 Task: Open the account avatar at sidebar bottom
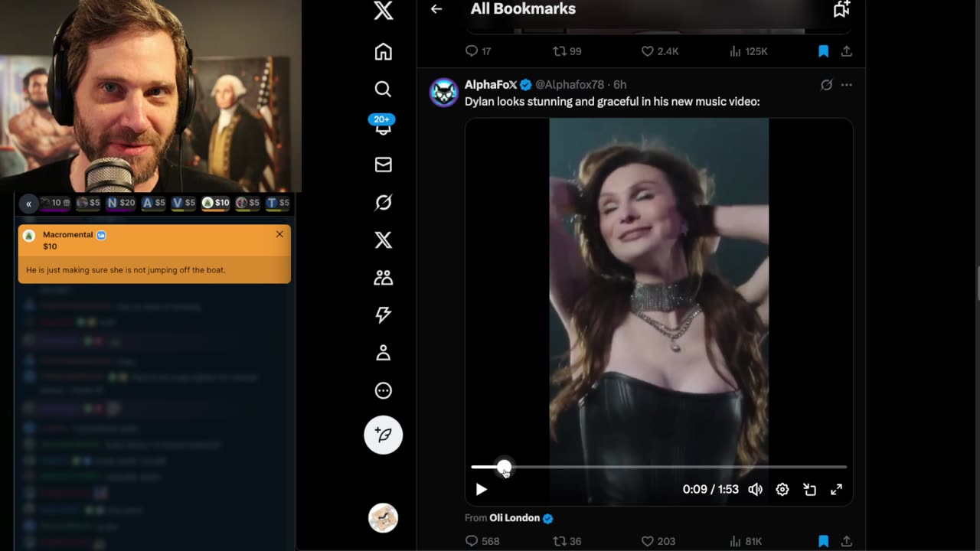pyautogui.click(x=384, y=518)
